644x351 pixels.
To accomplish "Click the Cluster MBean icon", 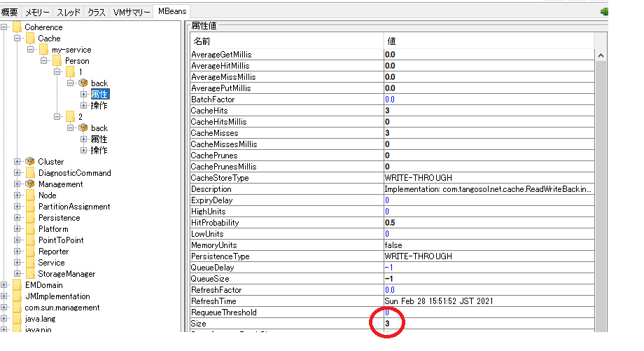I will [x=30, y=162].
